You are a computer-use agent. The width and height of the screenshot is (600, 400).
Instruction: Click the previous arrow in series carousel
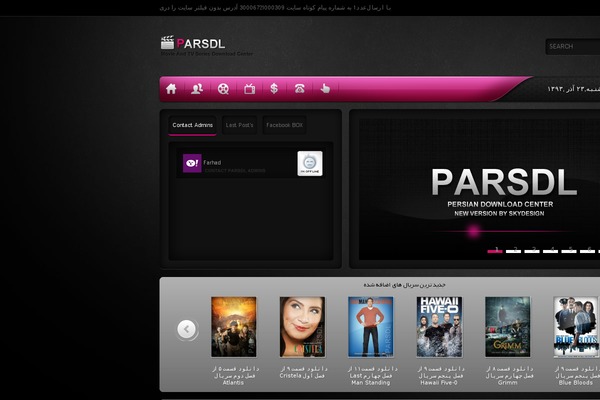click(187, 329)
